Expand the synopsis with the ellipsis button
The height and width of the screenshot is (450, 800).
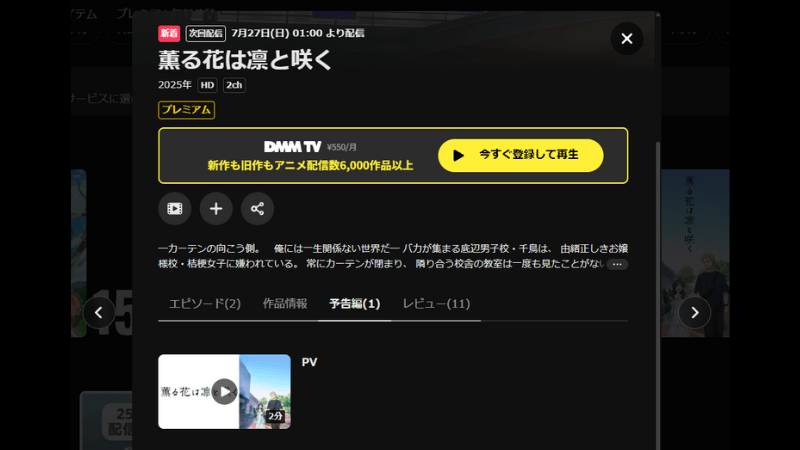click(x=617, y=264)
